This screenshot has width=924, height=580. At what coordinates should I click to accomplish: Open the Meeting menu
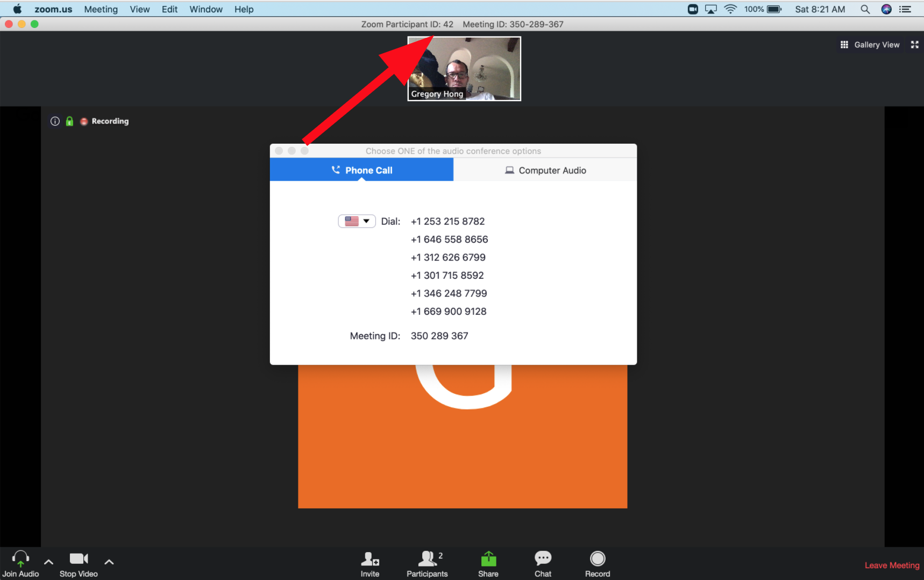[101, 9]
